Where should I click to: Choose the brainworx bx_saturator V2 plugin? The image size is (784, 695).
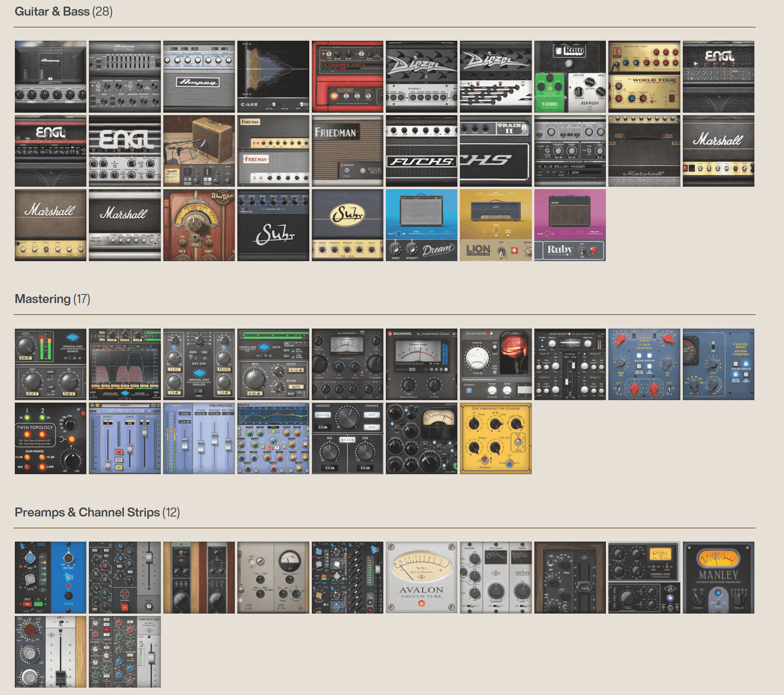570,364
